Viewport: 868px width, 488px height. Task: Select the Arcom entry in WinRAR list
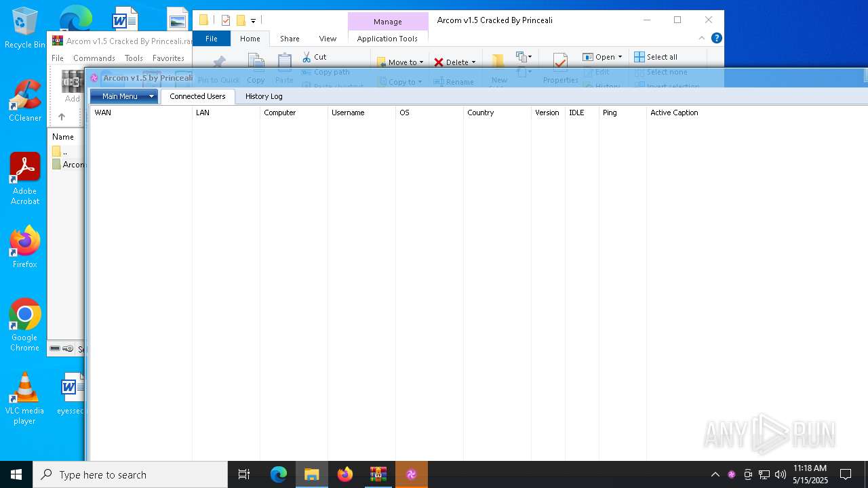tap(68, 165)
